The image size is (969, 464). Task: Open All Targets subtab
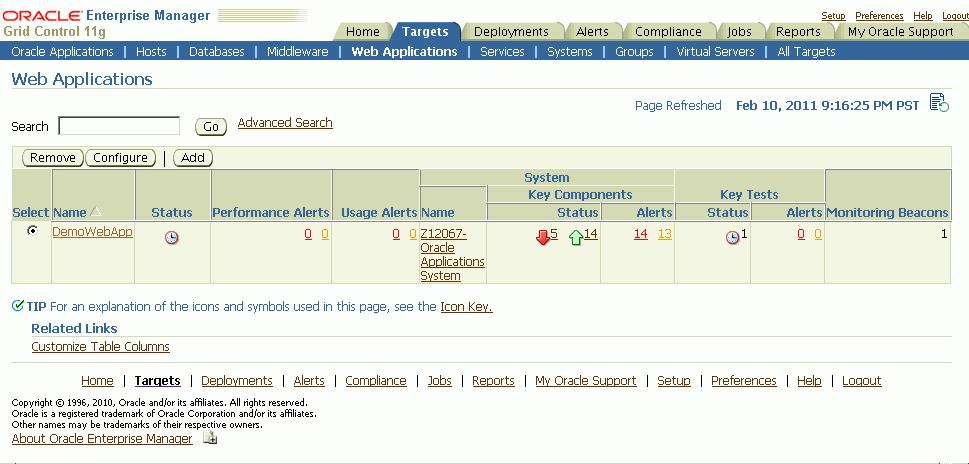click(806, 52)
